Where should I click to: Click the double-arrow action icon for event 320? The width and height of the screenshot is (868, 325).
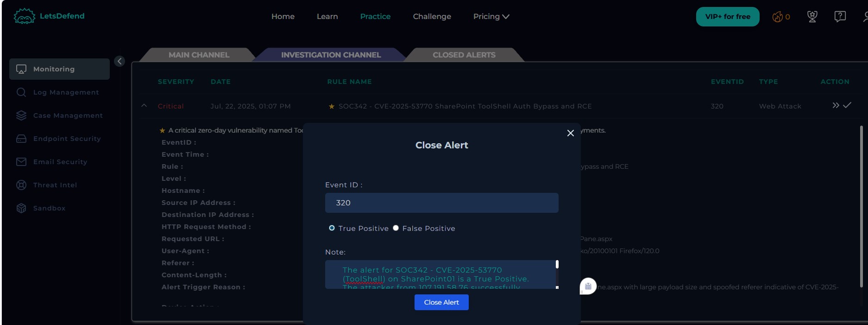click(x=836, y=105)
